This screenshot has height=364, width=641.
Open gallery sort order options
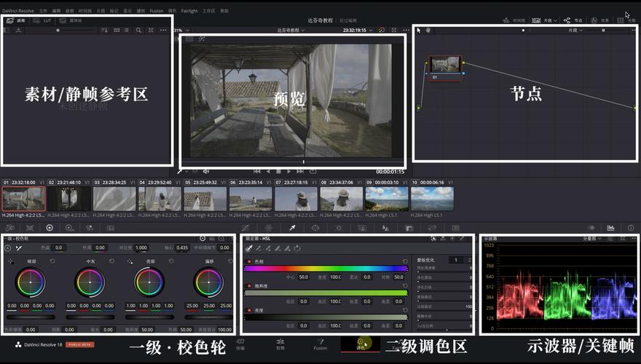point(104,31)
